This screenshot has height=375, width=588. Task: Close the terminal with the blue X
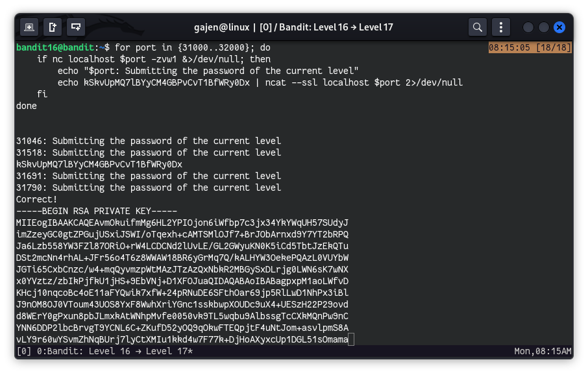coord(559,27)
